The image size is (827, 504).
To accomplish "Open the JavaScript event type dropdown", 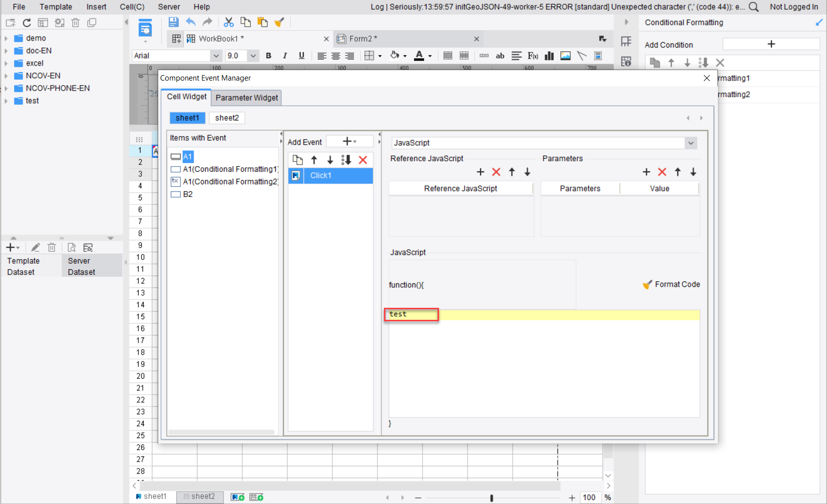I will [x=691, y=143].
